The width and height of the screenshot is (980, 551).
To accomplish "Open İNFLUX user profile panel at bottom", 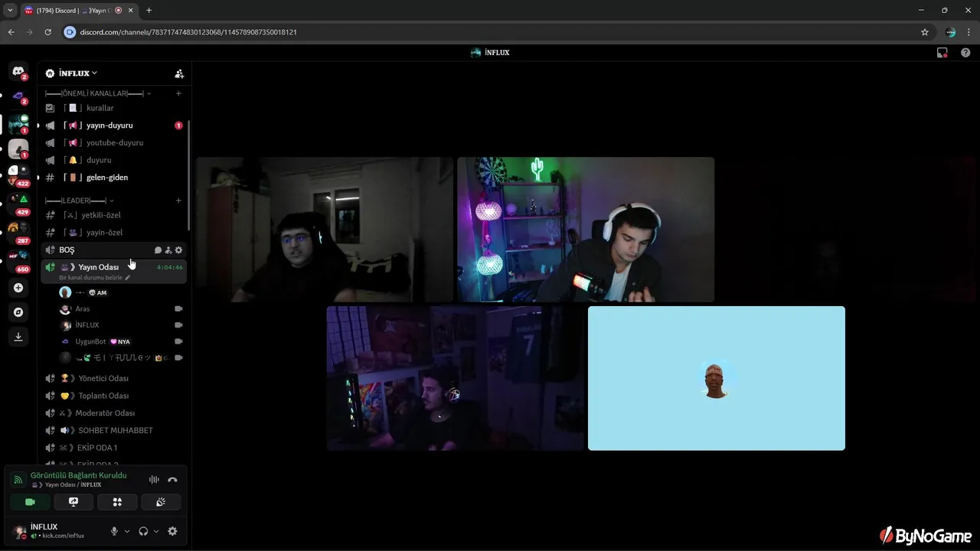I will click(x=57, y=531).
